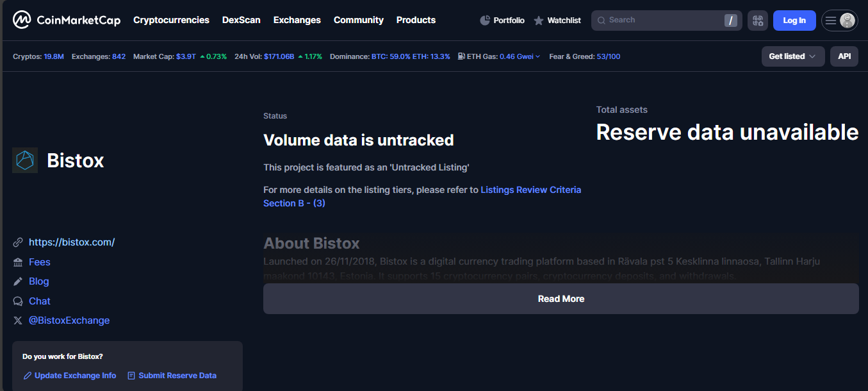Open Listings Review Criteria link

(530, 190)
